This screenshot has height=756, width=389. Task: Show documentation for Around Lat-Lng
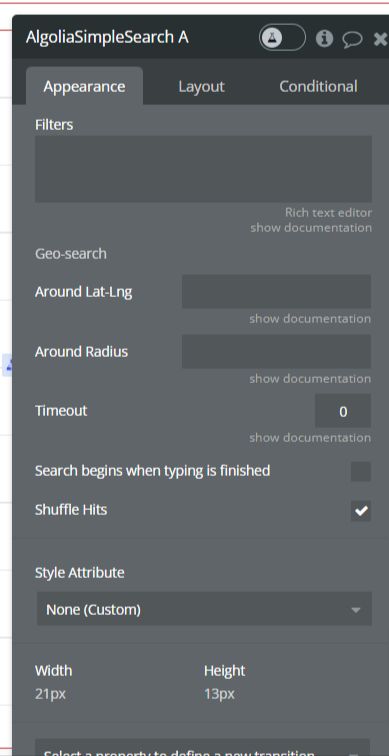(x=310, y=318)
